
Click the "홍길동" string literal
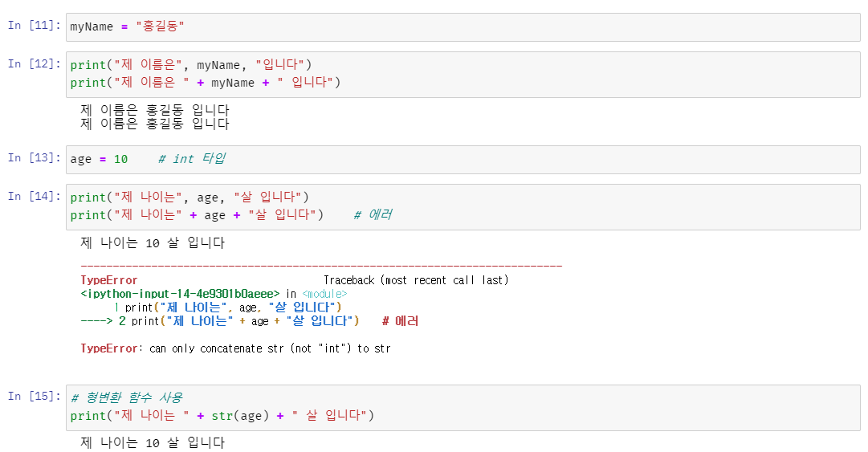pyautogui.click(x=160, y=26)
